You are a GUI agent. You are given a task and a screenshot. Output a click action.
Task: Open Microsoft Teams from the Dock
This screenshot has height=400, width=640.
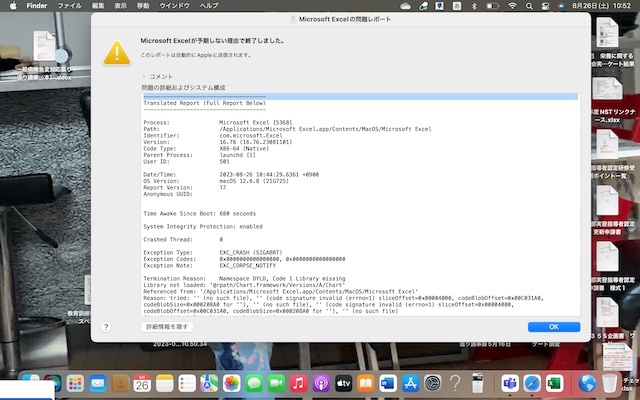pos(510,383)
